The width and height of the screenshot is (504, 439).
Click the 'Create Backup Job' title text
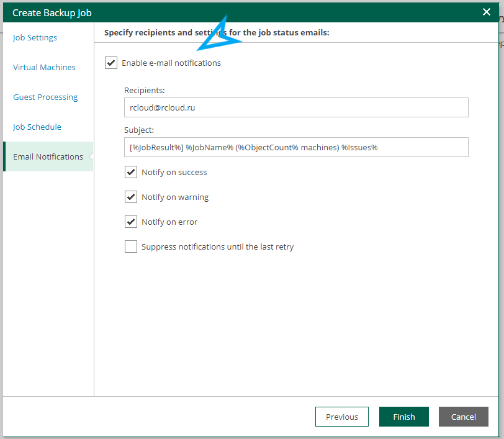(52, 13)
